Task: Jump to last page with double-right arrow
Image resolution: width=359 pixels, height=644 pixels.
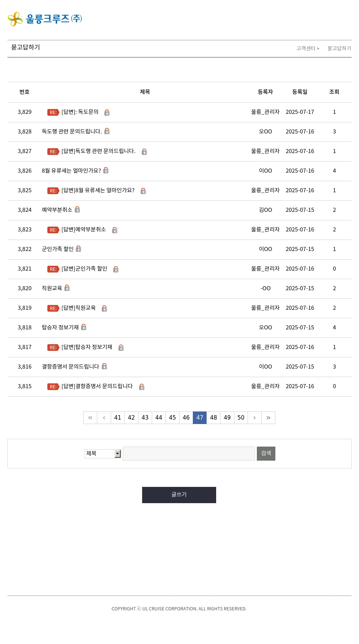Action: (268, 418)
